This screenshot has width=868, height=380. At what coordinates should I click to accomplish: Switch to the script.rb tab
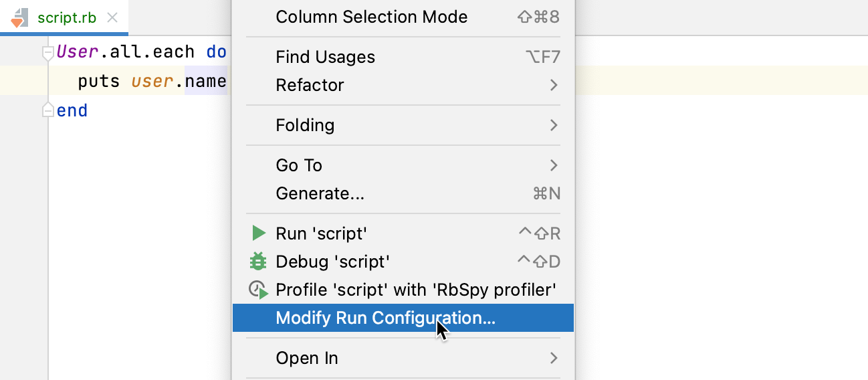tap(67, 17)
